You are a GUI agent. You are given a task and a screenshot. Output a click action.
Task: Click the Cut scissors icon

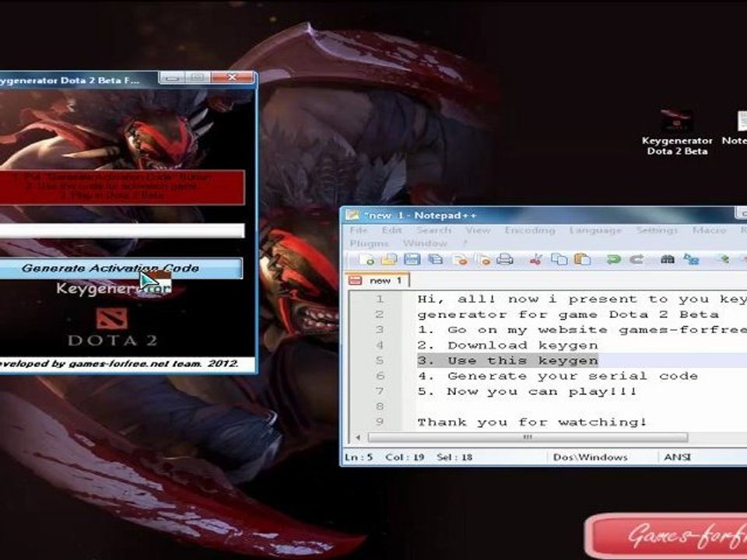click(535, 259)
